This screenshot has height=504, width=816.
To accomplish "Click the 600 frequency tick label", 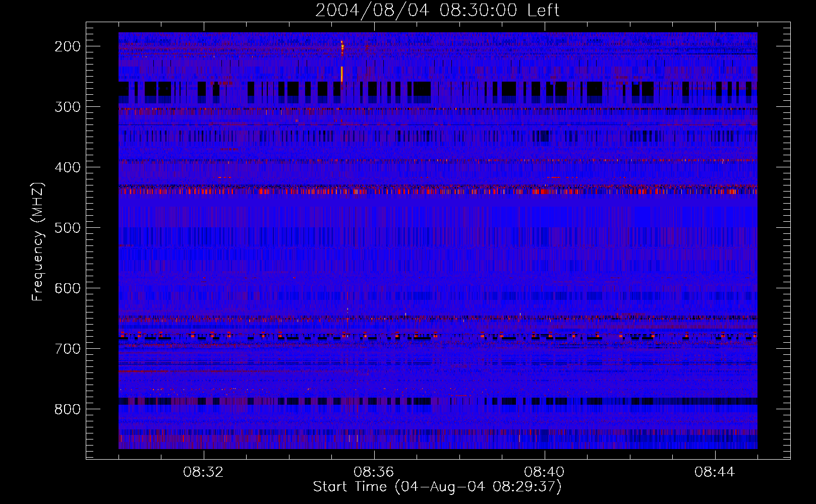I will point(68,288).
